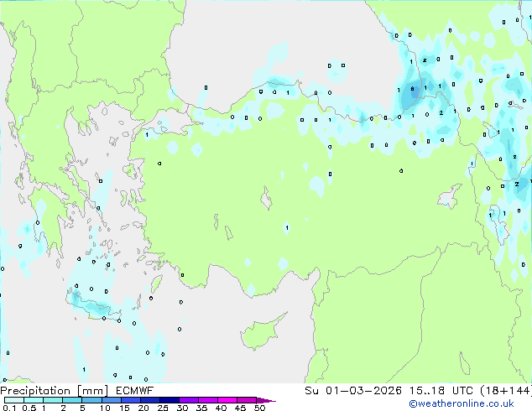Pick the 15–20 mm legend color swatch

coord(130,400)
